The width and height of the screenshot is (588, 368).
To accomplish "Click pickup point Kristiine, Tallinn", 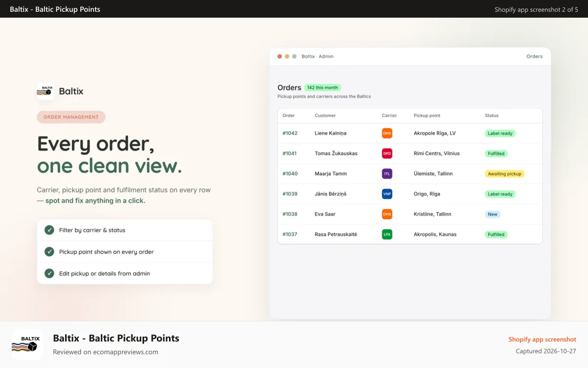I will tap(433, 214).
